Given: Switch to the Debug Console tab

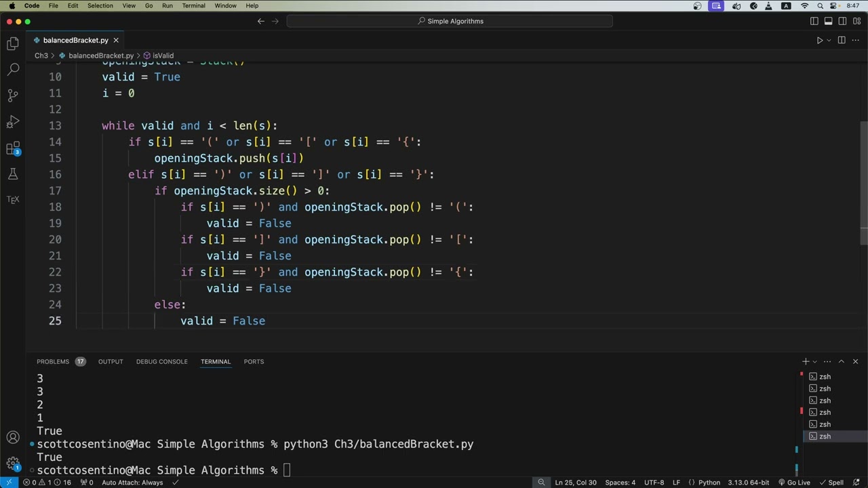Looking at the screenshot, I should click(161, 361).
